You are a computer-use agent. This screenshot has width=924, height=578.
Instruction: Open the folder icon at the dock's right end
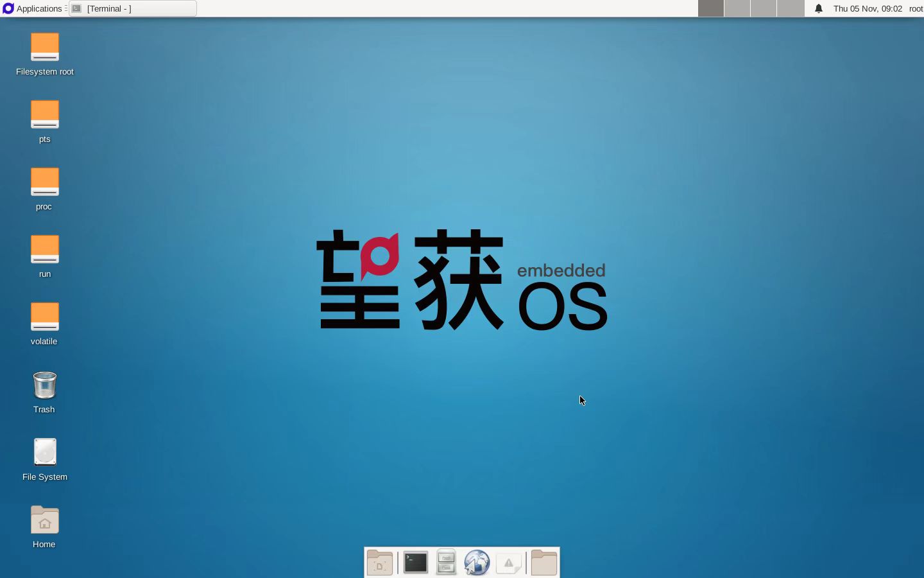point(543,563)
